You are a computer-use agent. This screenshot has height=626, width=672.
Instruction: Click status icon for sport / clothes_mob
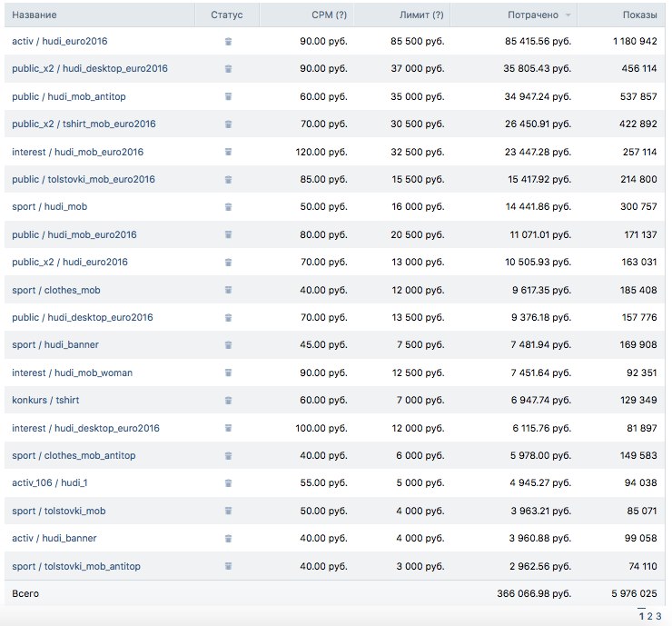(x=228, y=290)
